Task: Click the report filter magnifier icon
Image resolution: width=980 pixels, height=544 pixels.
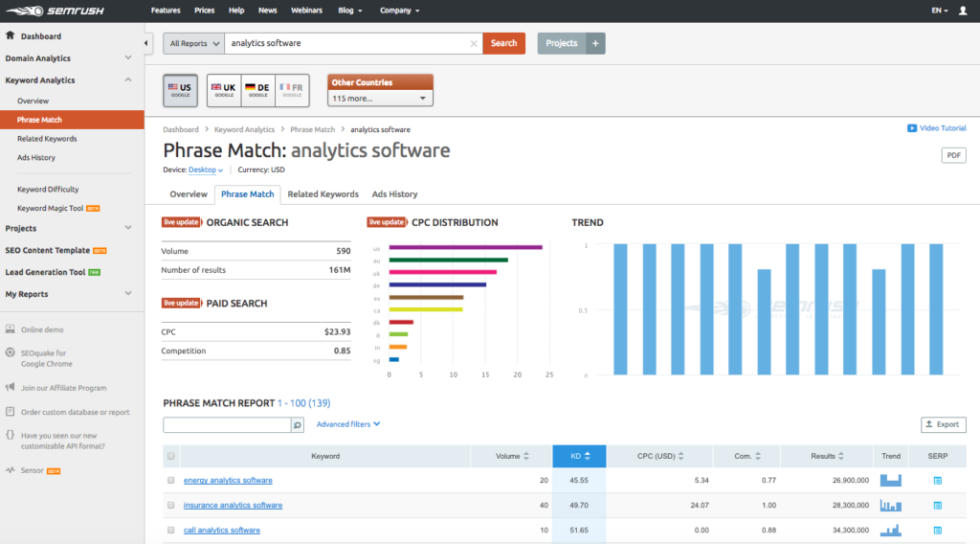Action: pos(298,425)
